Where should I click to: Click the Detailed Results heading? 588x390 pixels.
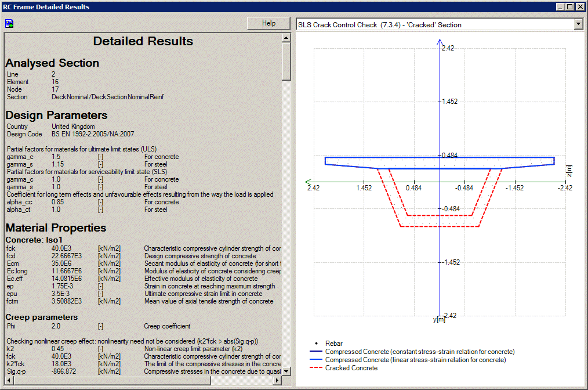coord(143,41)
